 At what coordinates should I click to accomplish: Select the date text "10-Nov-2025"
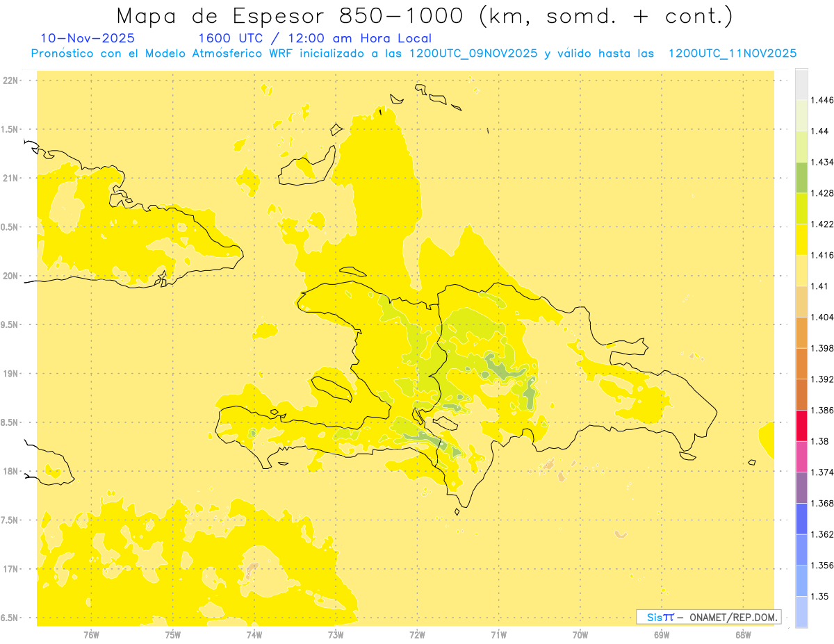coord(88,38)
